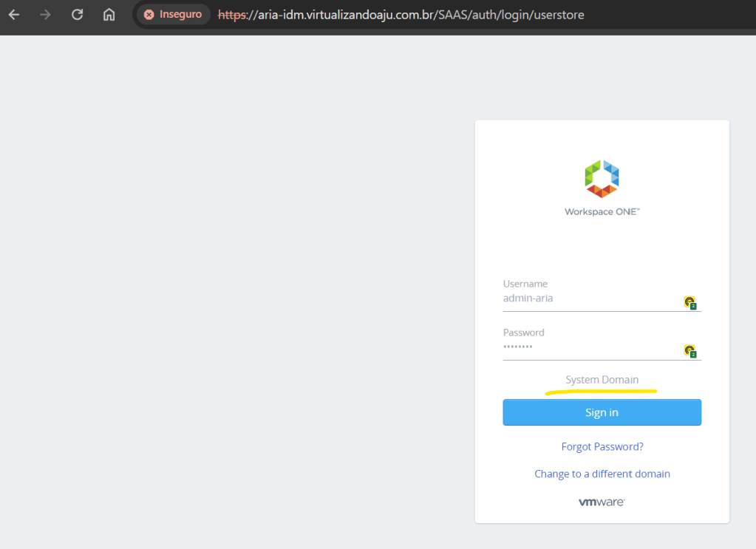The width and height of the screenshot is (756, 549).
Task: Click the Password label
Action: click(523, 333)
